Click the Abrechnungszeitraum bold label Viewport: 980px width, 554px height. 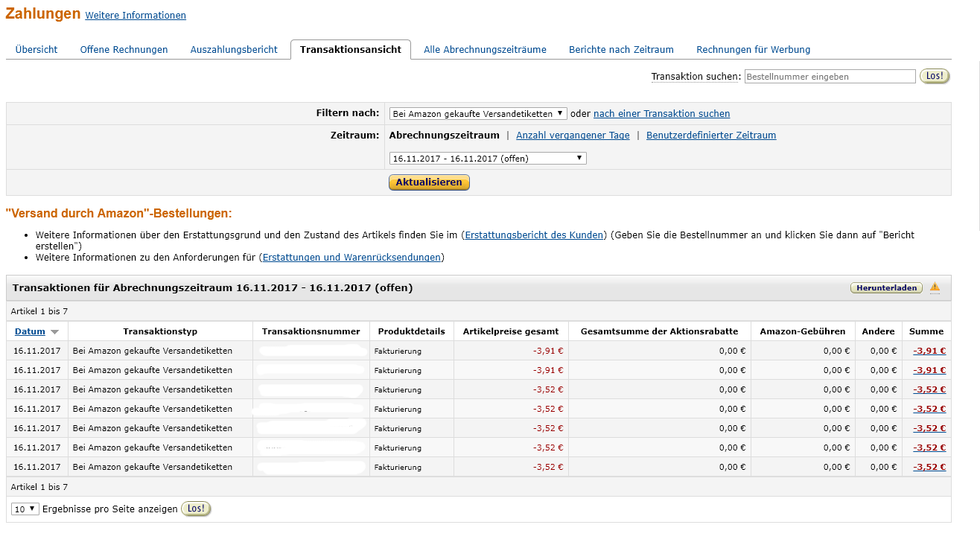[x=444, y=136]
